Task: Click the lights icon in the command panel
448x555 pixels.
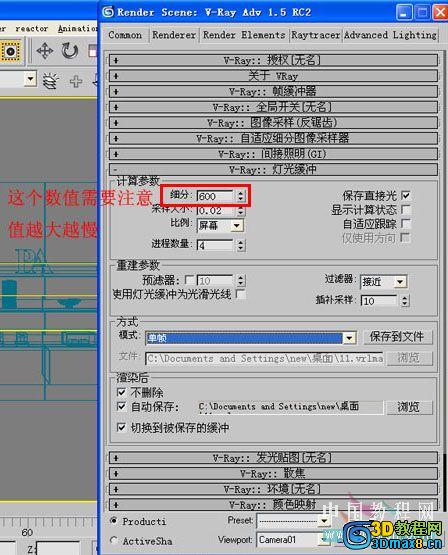Action: [x=51, y=81]
